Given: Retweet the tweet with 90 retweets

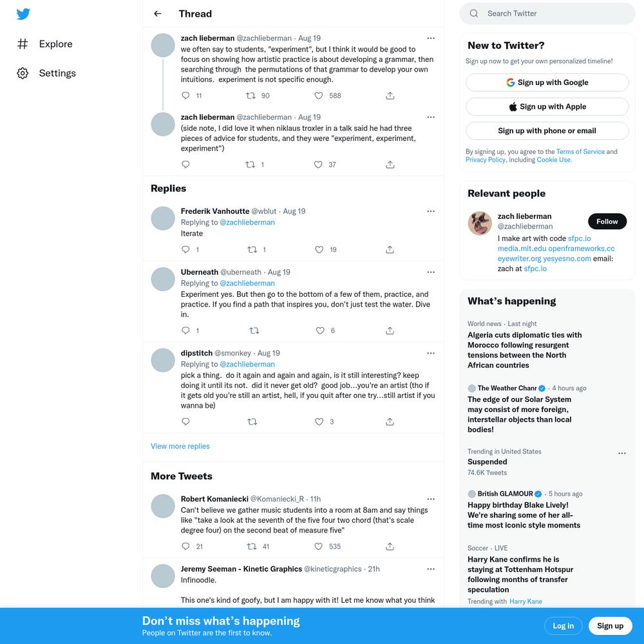Looking at the screenshot, I should 250,96.
